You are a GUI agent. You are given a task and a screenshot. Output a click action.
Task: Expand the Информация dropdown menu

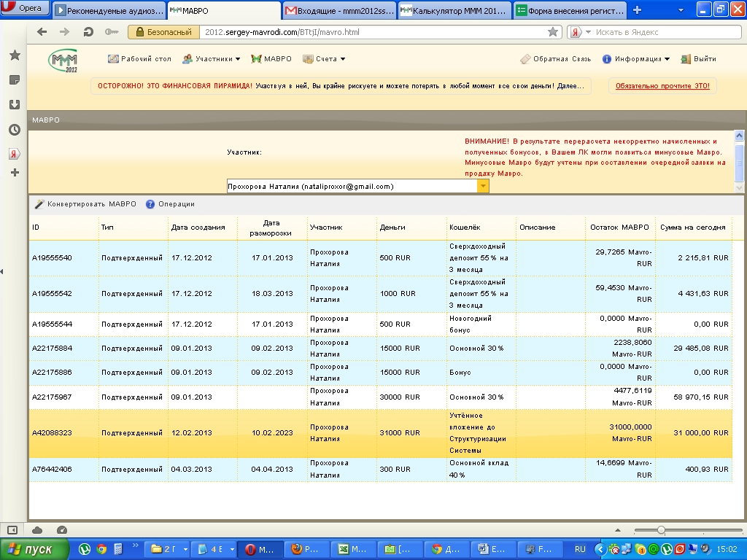pyautogui.click(x=636, y=59)
